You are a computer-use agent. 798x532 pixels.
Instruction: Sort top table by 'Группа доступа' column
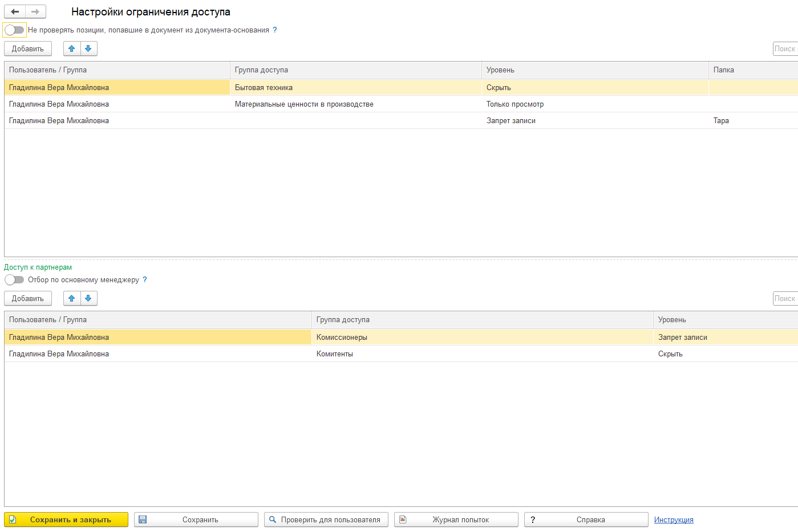tap(356, 70)
